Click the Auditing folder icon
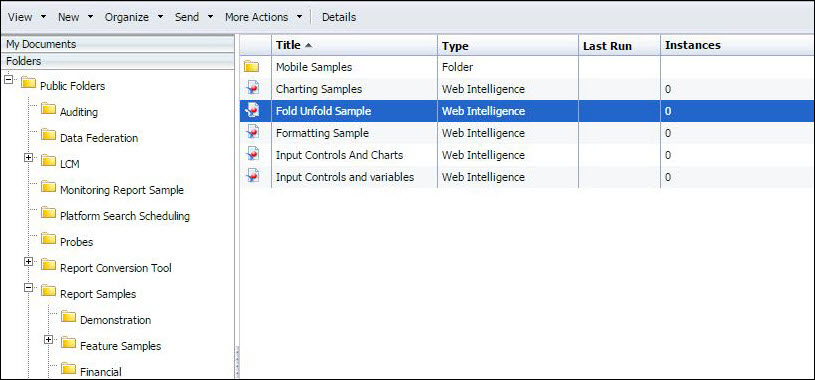This screenshot has width=815, height=380. click(48, 109)
